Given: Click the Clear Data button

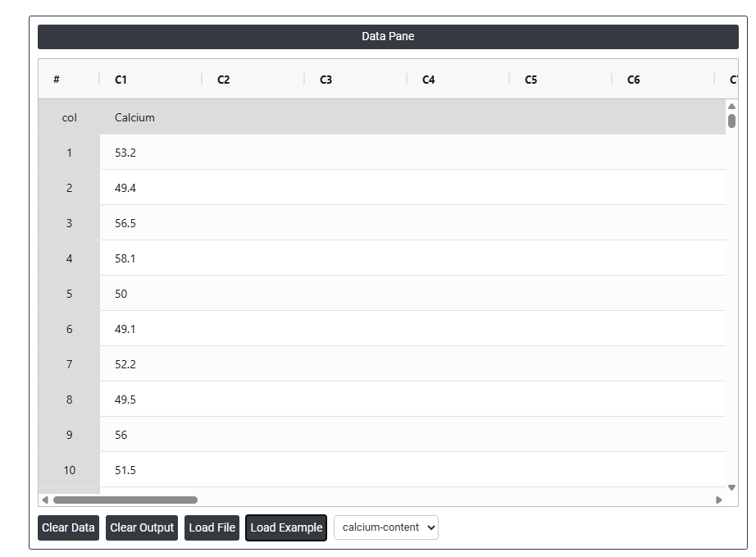Looking at the screenshot, I should 68,527.
